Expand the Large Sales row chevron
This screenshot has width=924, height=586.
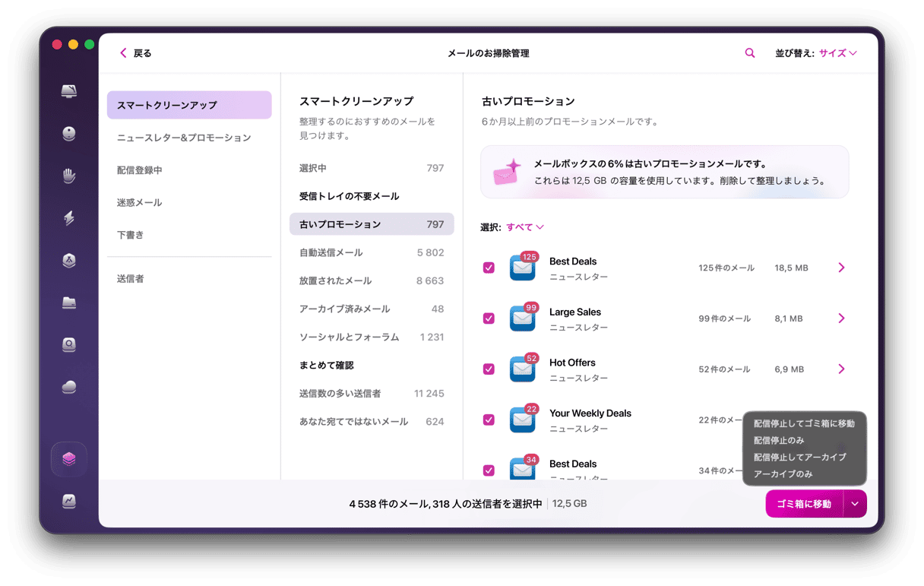click(841, 318)
